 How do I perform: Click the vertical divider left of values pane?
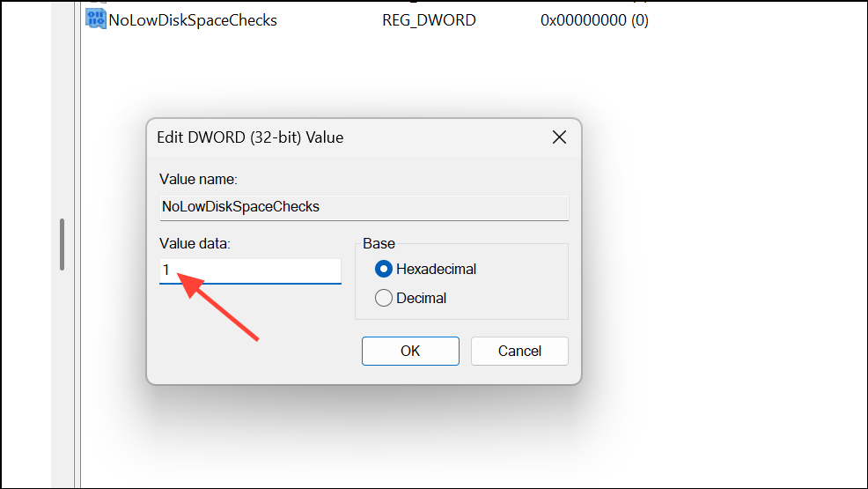[80, 264]
